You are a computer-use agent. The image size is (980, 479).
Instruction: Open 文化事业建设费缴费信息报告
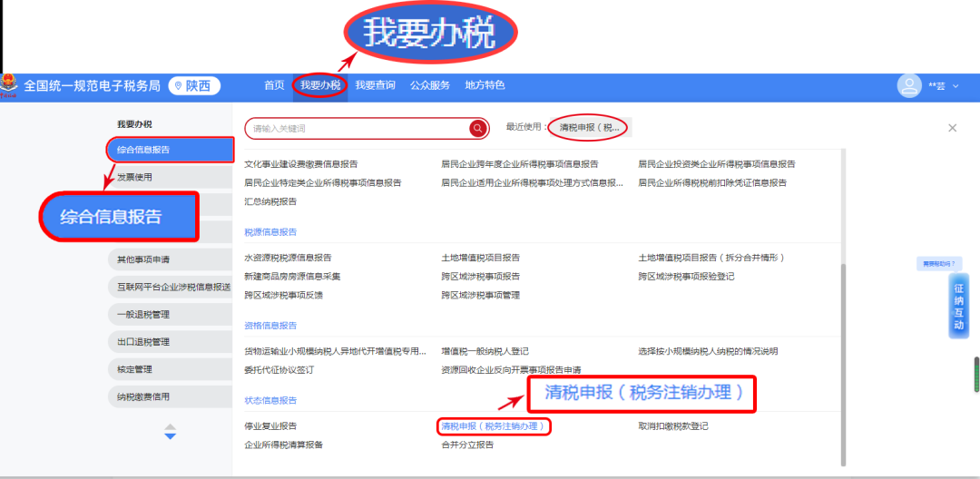301,164
